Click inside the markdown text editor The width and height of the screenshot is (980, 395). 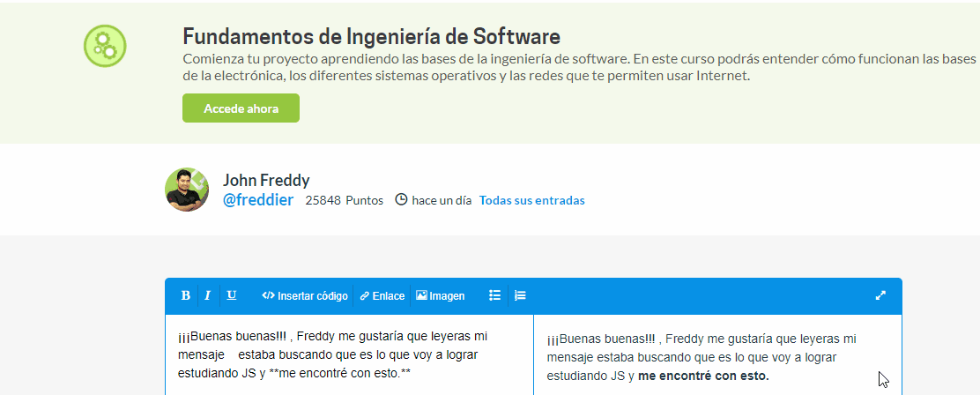click(x=349, y=355)
